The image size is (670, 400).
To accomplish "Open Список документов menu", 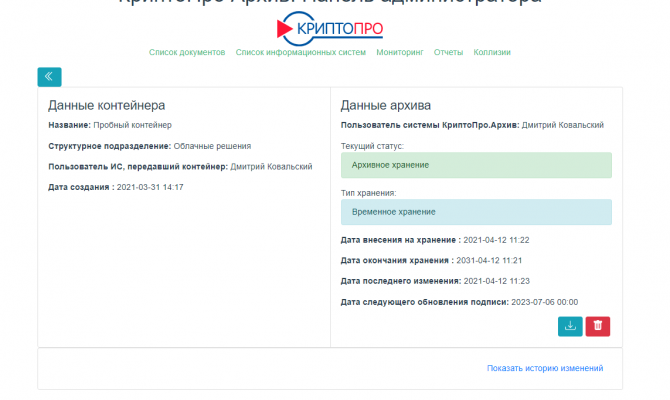I will coord(187,52).
